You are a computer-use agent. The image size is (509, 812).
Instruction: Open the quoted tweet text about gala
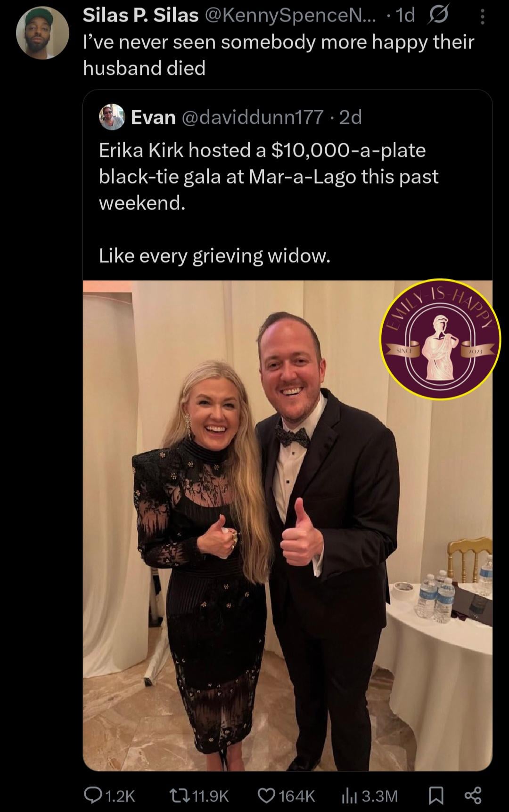(269, 203)
